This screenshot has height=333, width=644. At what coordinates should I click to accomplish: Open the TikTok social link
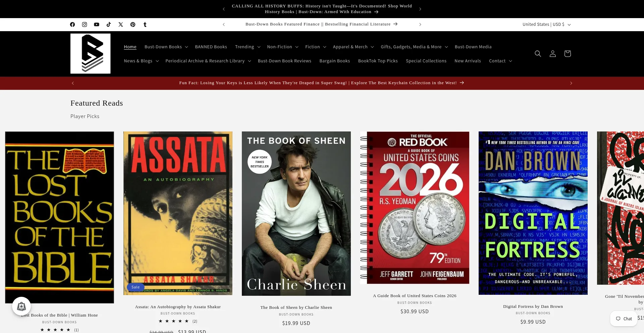click(109, 24)
